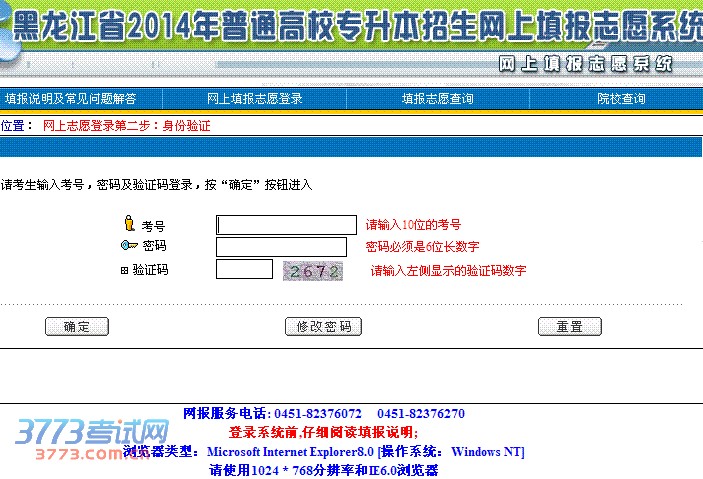Image resolution: width=703 pixels, height=479 pixels.
Task: Click the 2672 captcha image
Action: click(x=313, y=270)
